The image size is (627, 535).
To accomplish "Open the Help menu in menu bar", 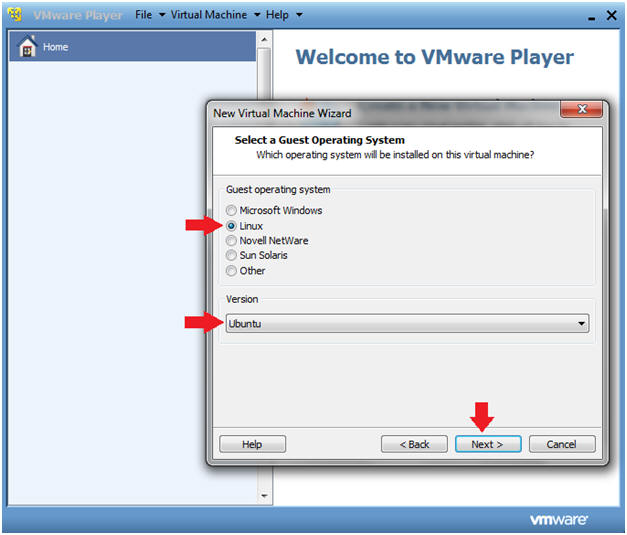I will tap(284, 15).
